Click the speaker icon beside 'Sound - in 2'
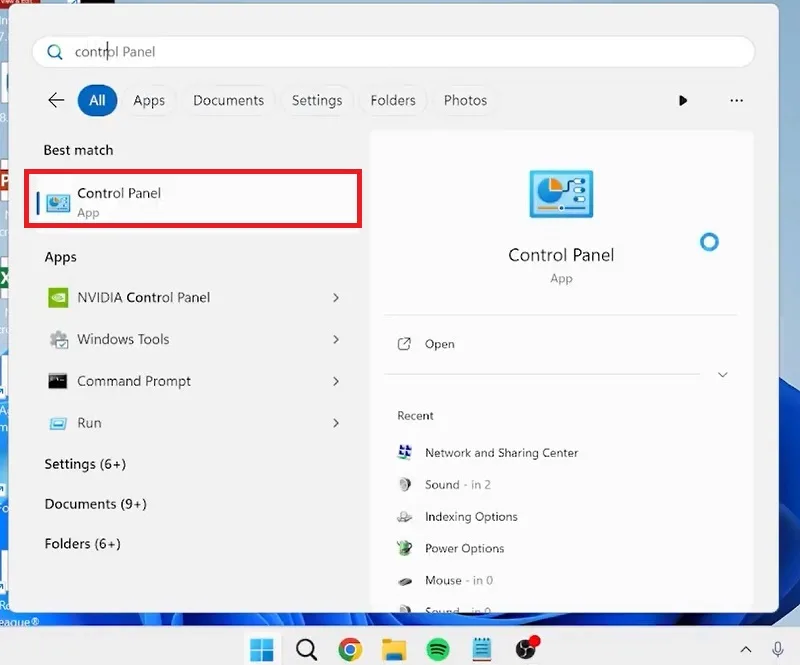The height and width of the screenshot is (665, 800). tap(405, 484)
